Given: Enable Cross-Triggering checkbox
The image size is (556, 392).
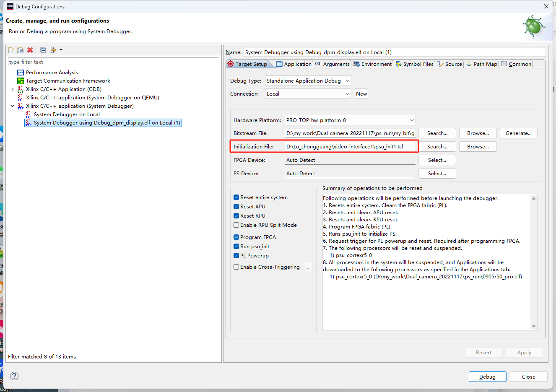Looking at the screenshot, I should pyautogui.click(x=236, y=267).
